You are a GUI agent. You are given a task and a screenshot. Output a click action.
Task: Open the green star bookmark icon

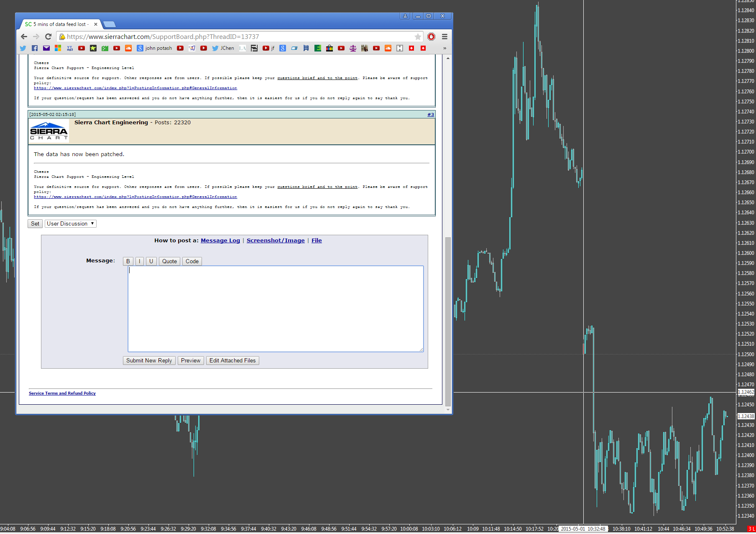click(x=93, y=48)
